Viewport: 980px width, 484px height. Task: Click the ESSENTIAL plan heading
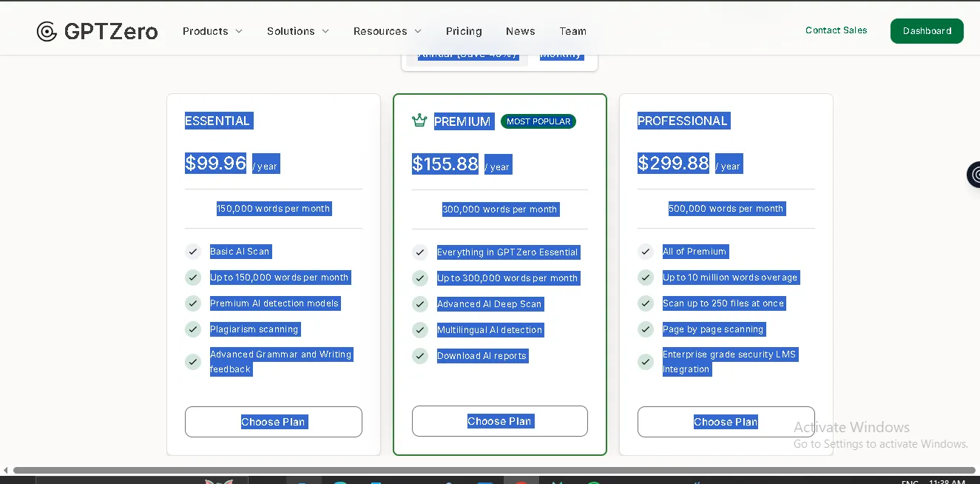[217, 121]
